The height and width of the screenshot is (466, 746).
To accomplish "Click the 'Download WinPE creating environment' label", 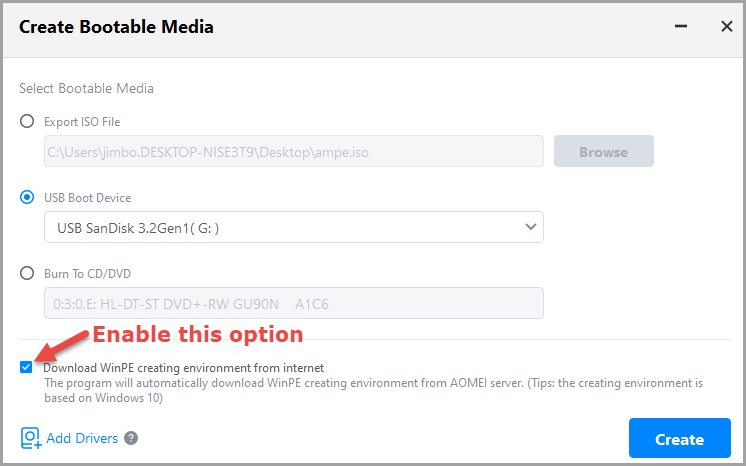I will 183,367.
